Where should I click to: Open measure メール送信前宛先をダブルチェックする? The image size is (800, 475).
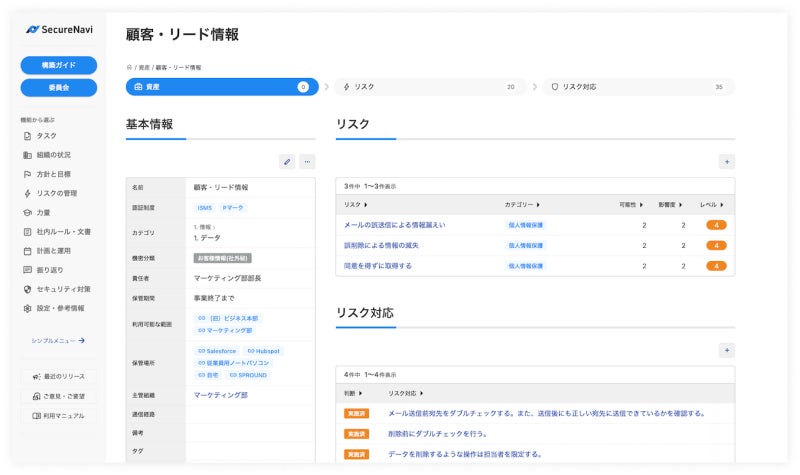tap(546, 413)
